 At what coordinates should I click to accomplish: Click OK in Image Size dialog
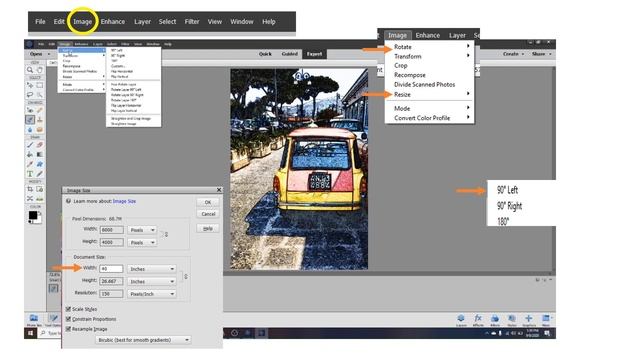(208, 202)
